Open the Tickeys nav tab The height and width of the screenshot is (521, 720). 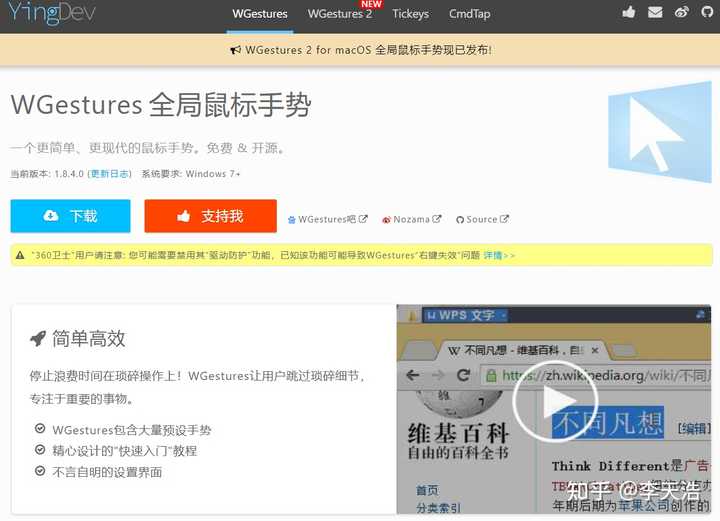click(x=411, y=14)
